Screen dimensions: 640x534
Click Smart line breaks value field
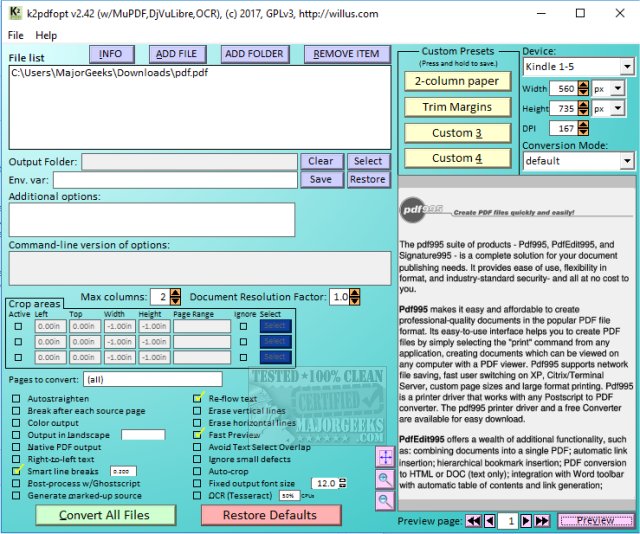(123, 471)
